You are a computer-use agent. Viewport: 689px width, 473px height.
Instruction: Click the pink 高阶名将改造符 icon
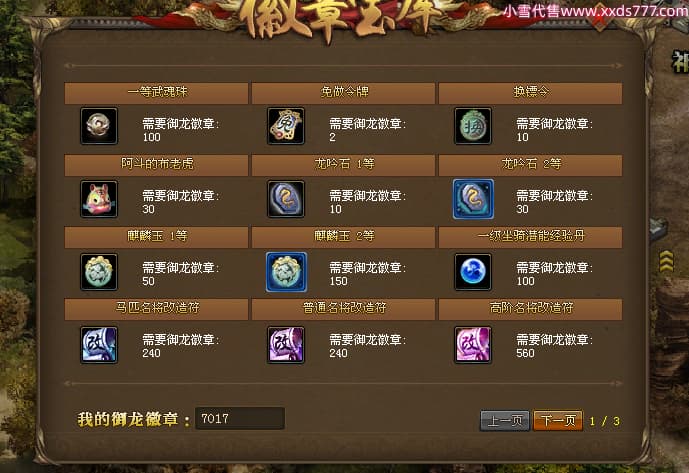(x=473, y=345)
